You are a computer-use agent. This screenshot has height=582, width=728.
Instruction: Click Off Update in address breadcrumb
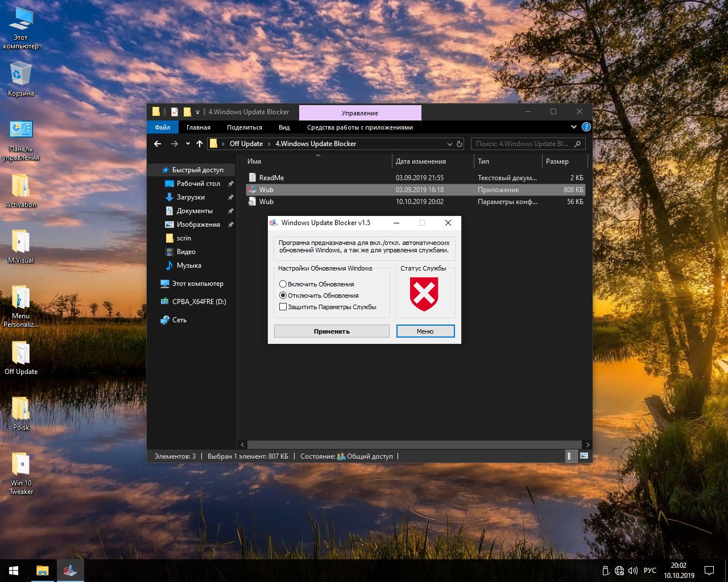pyautogui.click(x=246, y=144)
